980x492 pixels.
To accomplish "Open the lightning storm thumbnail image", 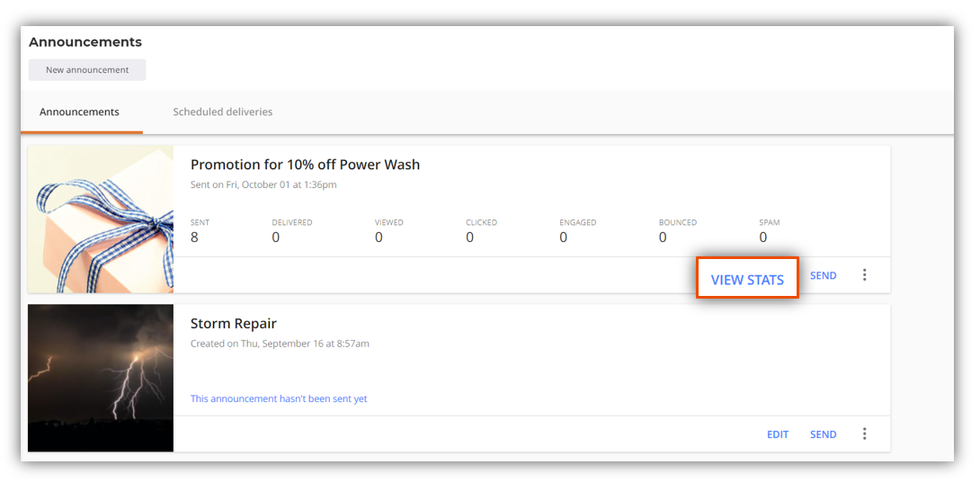I will 101,379.
